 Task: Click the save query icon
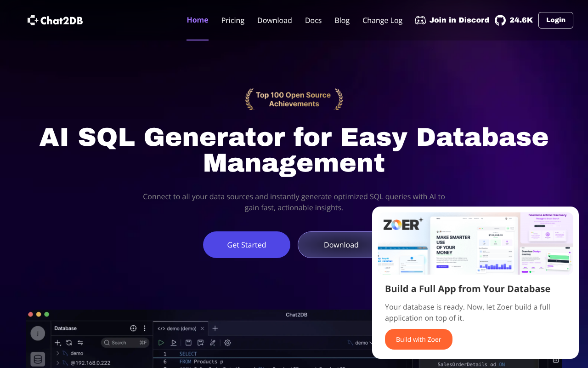[x=188, y=343]
